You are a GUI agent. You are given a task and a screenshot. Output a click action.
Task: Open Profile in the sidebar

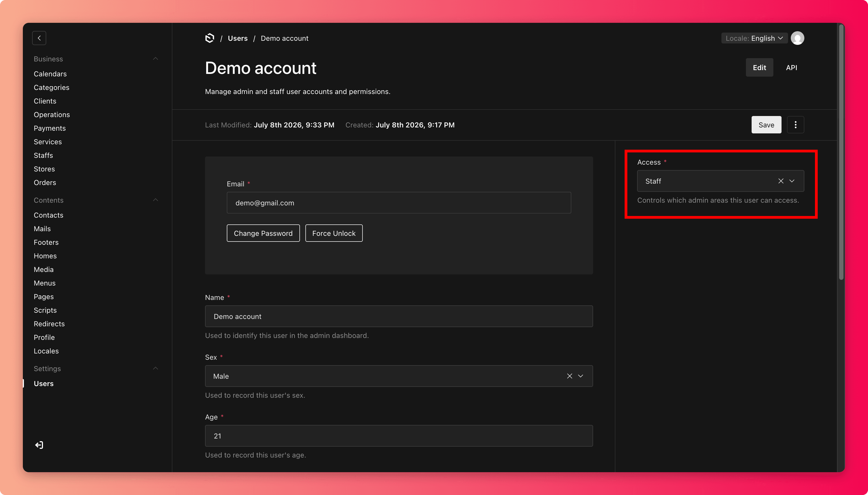[44, 338]
